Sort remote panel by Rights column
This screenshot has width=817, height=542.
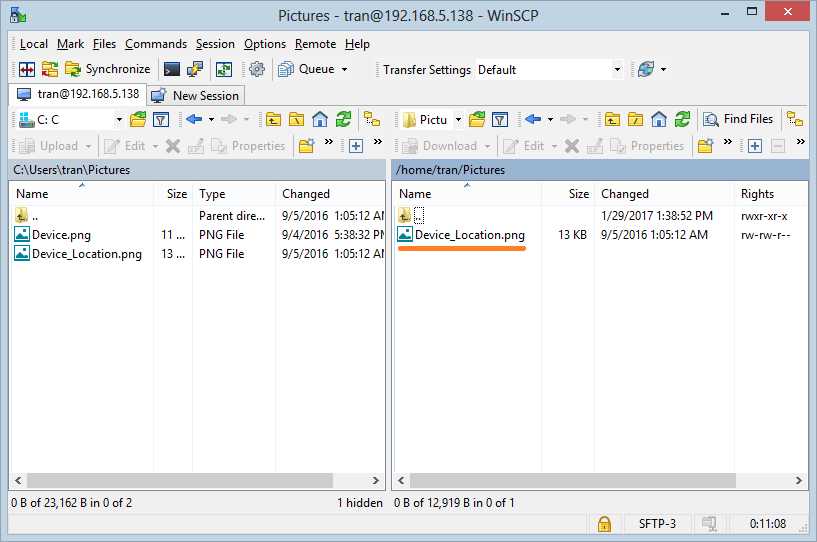[x=771, y=194]
